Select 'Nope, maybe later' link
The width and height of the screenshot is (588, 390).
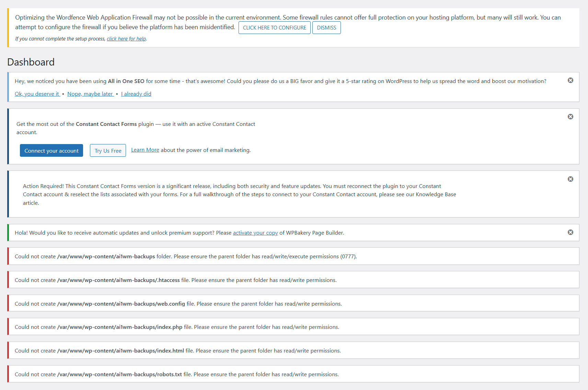pos(91,94)
